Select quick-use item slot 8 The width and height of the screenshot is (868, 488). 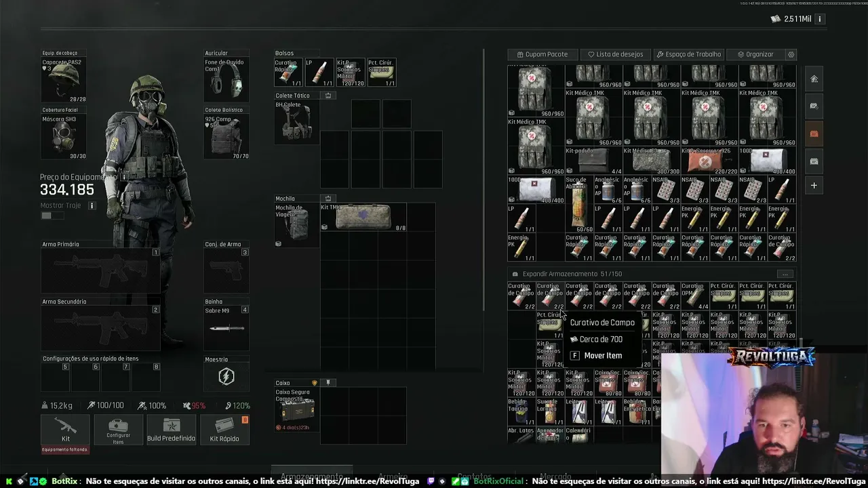coord(146,377)
